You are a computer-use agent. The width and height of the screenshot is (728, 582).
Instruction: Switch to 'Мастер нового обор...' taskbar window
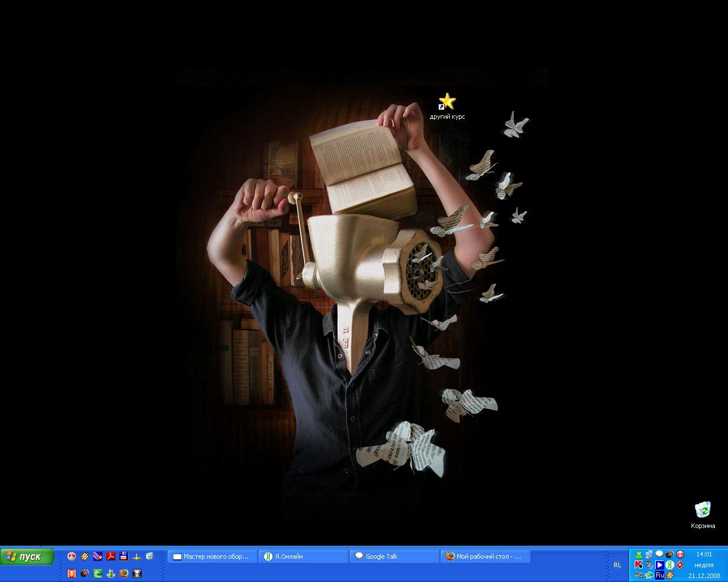pos(212,556)
